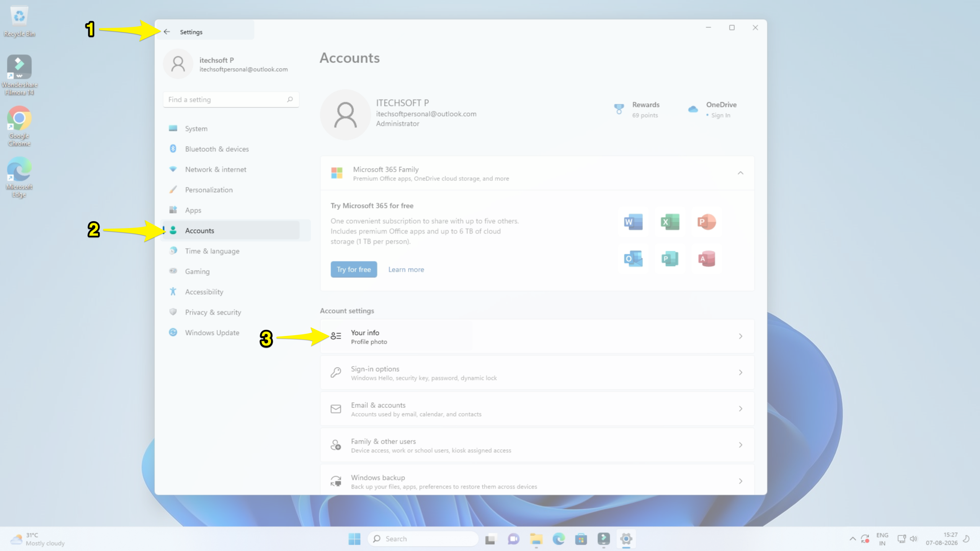This screenshot has width=980, height=551.
Task: Click the Outlook app icon
Action: (633, 259)
